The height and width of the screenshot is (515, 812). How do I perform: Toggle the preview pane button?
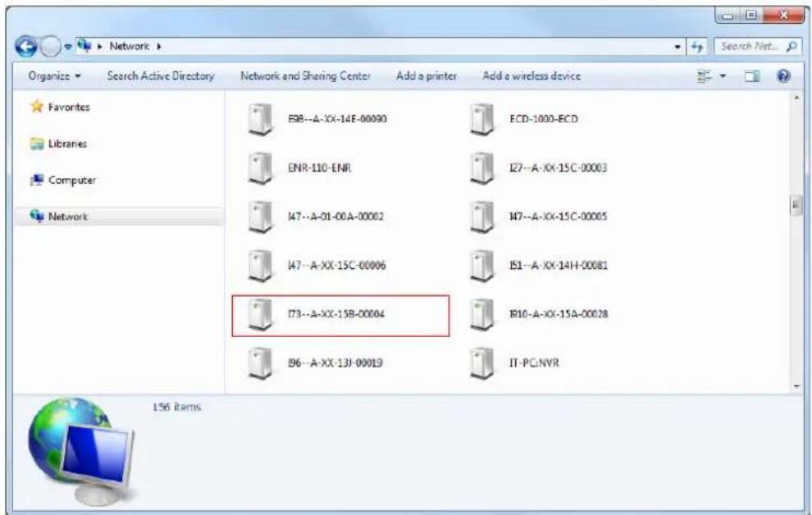point(752,76)
